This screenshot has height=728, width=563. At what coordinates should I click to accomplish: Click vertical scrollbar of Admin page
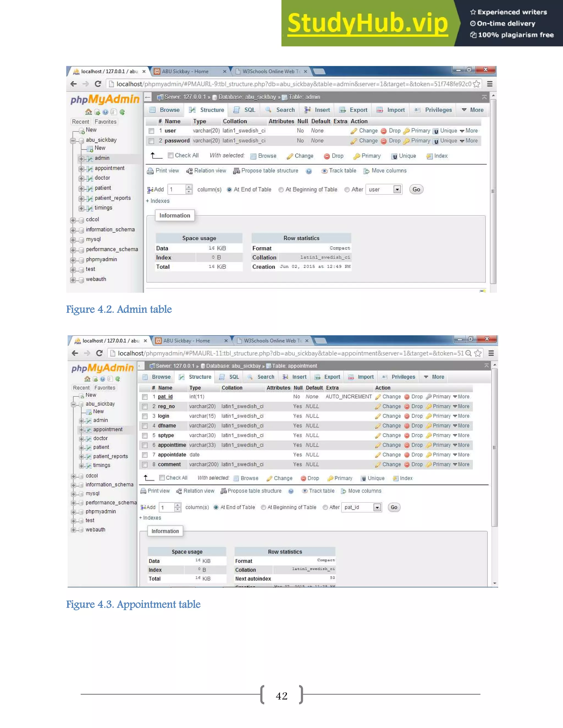(x=493, y=192)
